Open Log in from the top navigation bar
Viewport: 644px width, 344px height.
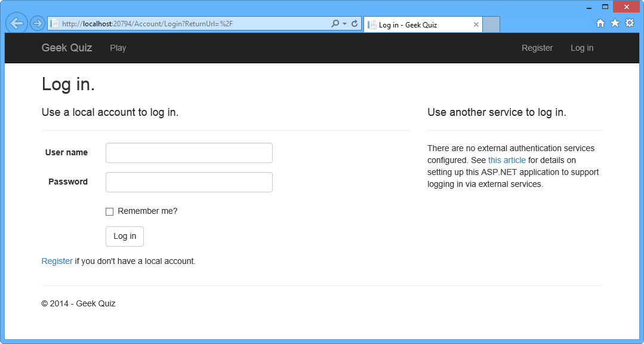[582, 48]
